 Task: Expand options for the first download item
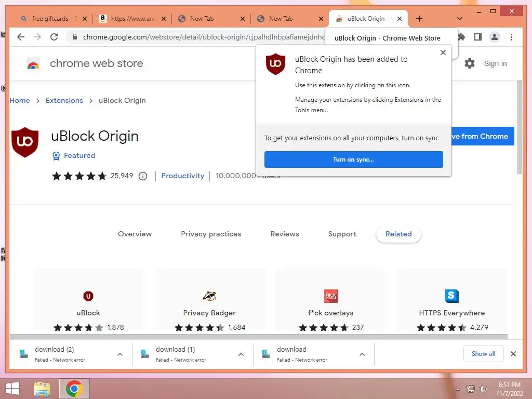(362, 354)
